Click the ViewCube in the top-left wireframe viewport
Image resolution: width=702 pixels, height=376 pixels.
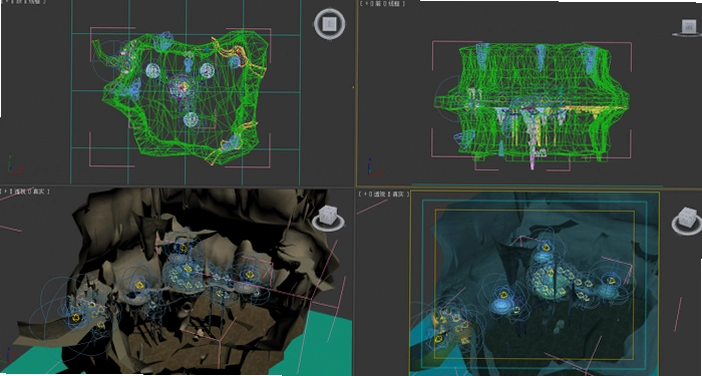pyautogui.click(x=330, y=23)
